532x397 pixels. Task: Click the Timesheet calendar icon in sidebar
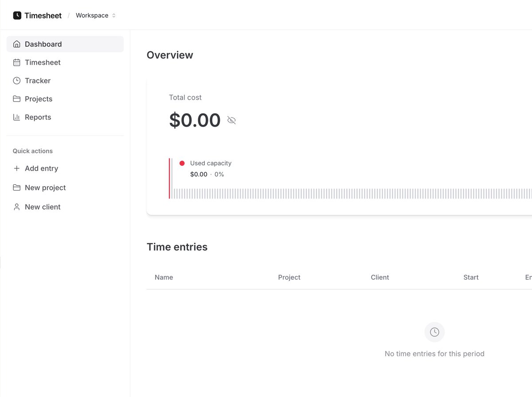coord(17,62)
